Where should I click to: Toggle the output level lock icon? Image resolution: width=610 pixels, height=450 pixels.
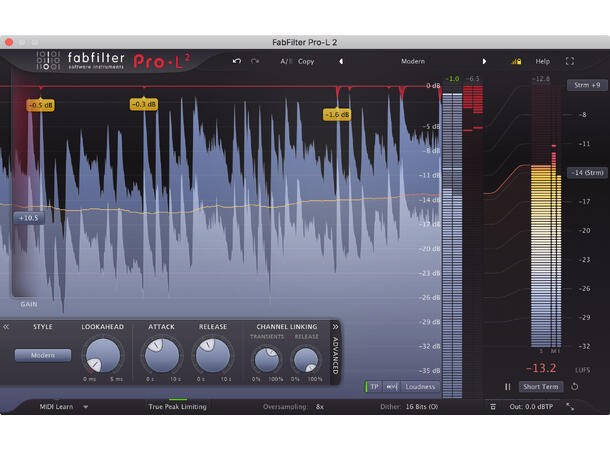[x=516, y=61]
